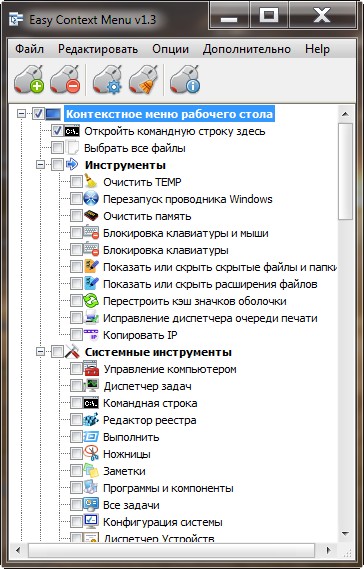Open the list editor mouse icon with gear

(x=107, y=79)
